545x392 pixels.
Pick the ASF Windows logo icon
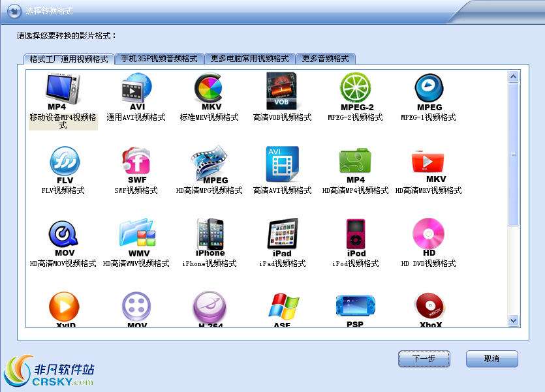click(284, 310)
